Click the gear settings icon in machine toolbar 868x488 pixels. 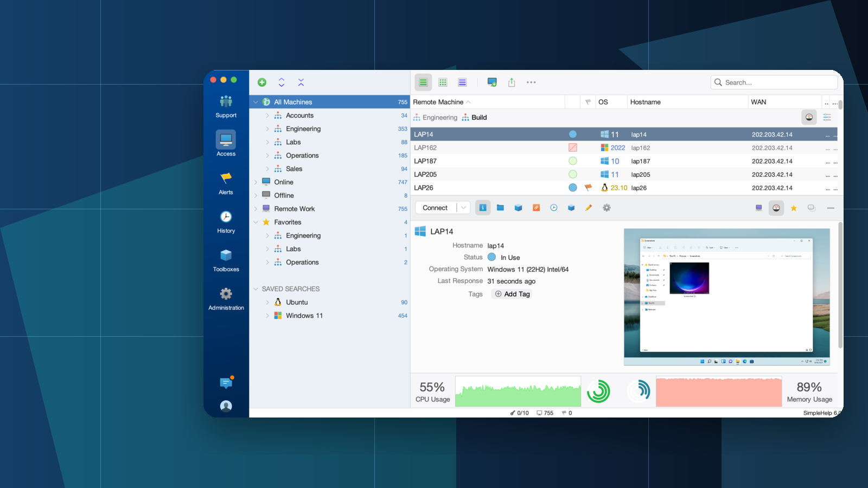tap(607, 208)
